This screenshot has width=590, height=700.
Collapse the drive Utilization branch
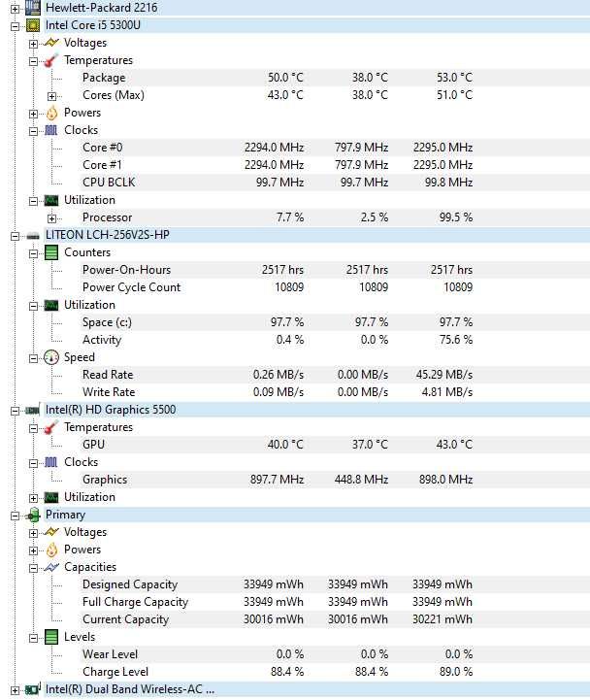click(33, 306)
